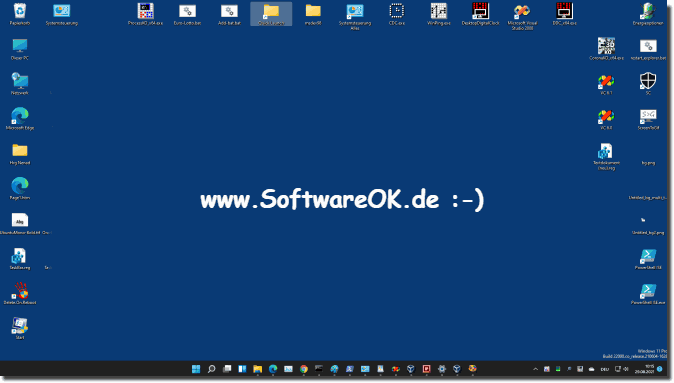The width and height of the screenshot is (674, 383).
Task: Select the WinPing.exe desktop icon
Action: pyautogui.click(x=438, y=13)
